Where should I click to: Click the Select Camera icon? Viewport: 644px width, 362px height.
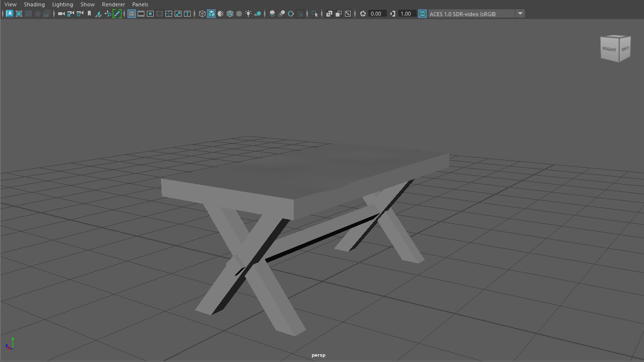61,14
